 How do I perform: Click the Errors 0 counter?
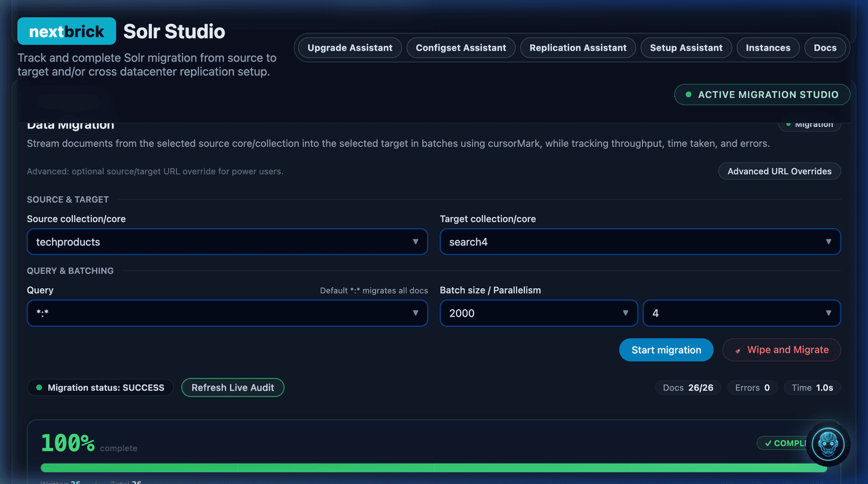tap(752, 388)
